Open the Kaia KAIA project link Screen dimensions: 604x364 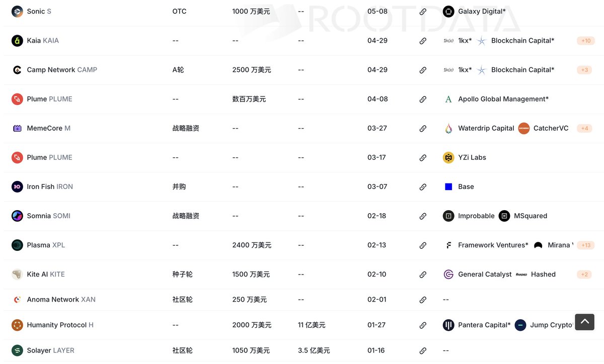(43, 41)
